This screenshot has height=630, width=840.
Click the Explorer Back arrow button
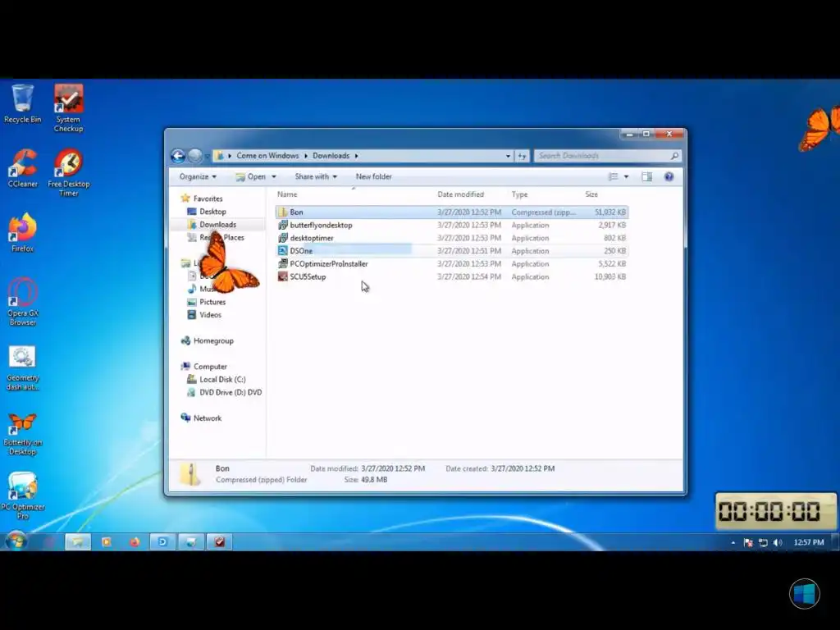[x=178, y=156]
